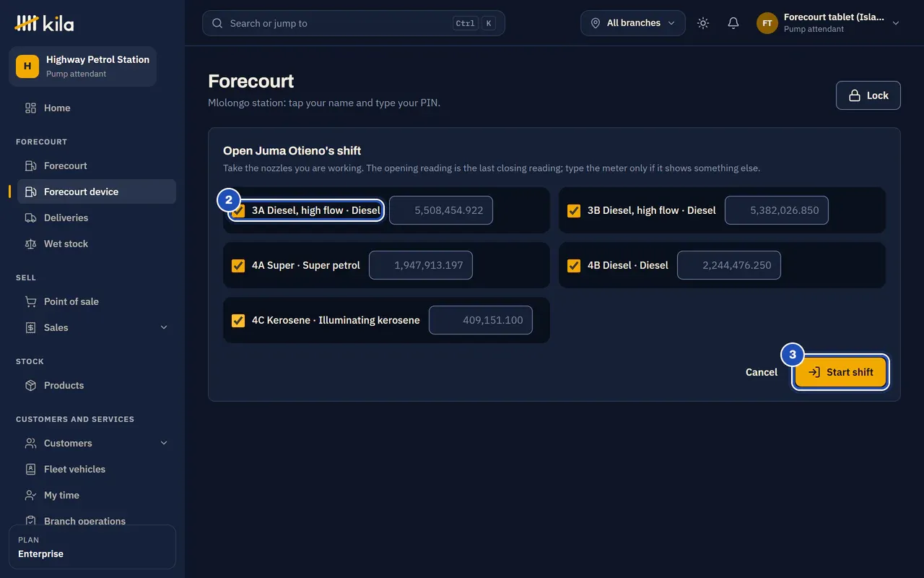Viewport: 924px width, 578px height.
Task: Click the Forecourt pump icon in sidebar
Action: click(30, 165)
